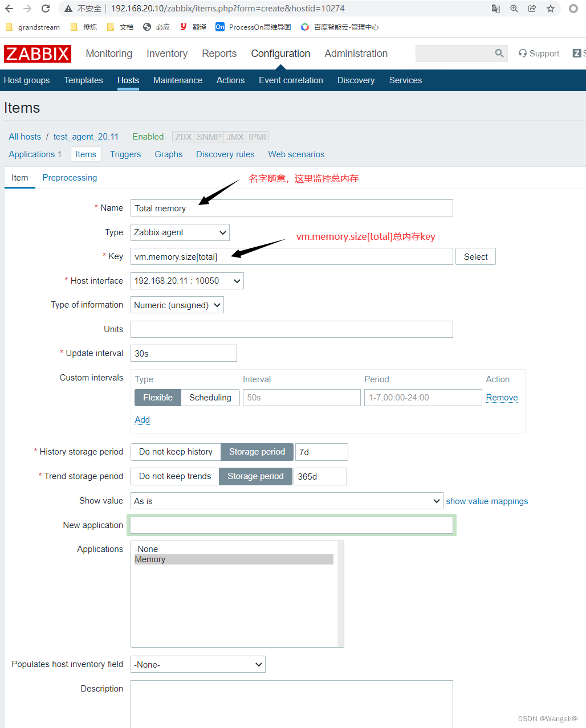Choose Do not keep history

(176, 452)
